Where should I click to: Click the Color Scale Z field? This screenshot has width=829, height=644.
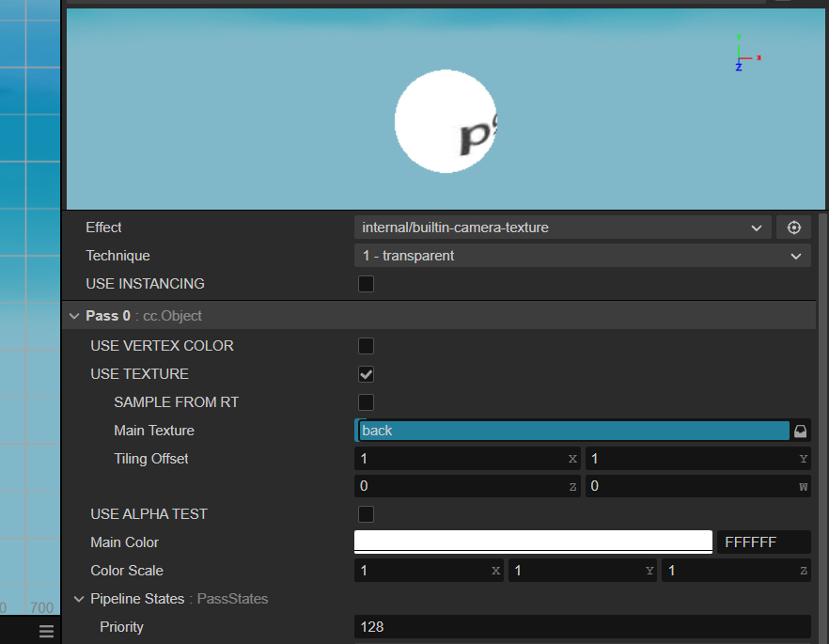(x=736, y=571)
